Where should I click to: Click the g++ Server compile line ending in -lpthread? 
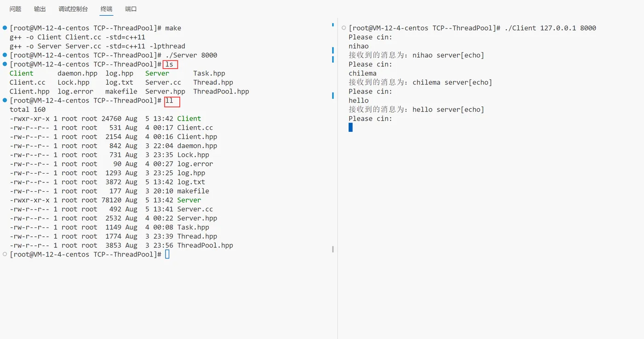pyautogui.click(x=98, y=46)
